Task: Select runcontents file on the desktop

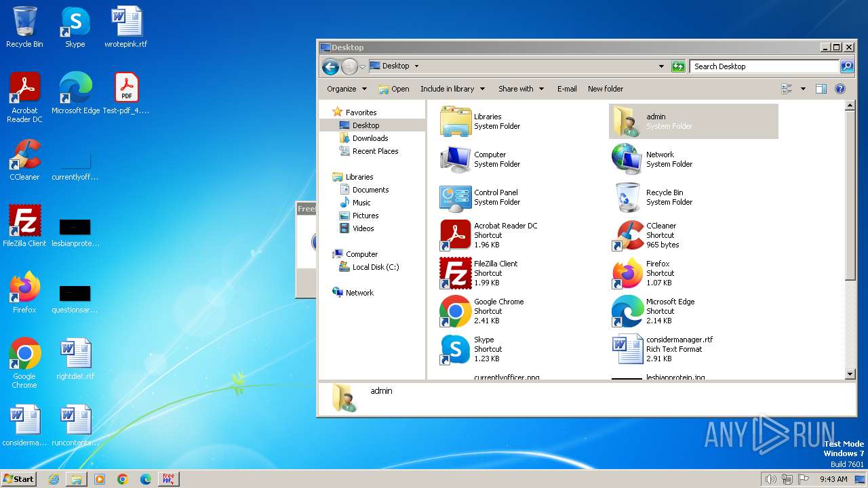Action: [x=75, y=426]
